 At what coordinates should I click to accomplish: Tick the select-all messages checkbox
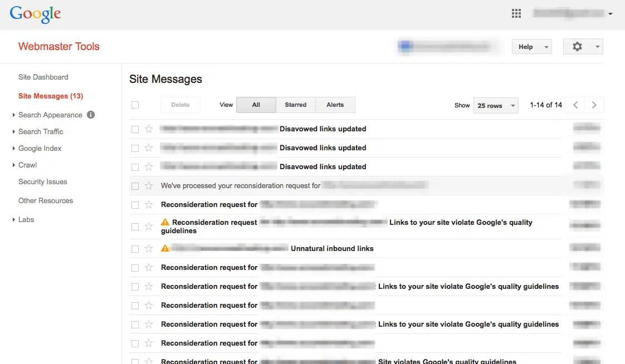pos(135,105)
